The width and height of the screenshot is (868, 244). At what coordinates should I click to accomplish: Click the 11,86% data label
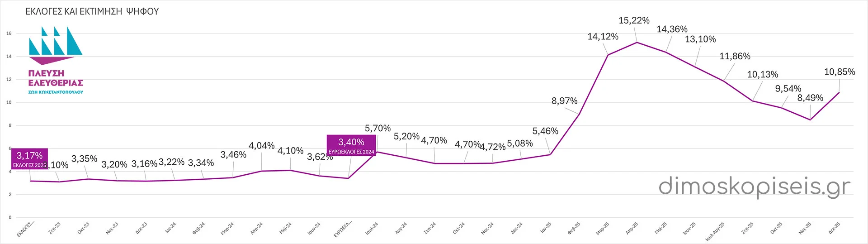point(735,57)
